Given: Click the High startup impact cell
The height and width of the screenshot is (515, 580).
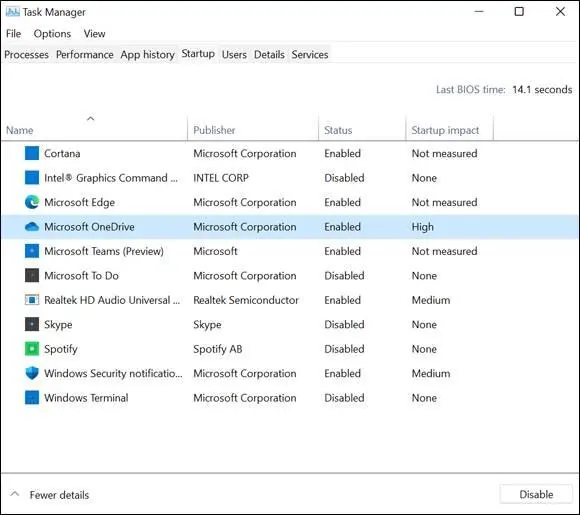Looking at the screenshot, I should [x=422, y=227].
